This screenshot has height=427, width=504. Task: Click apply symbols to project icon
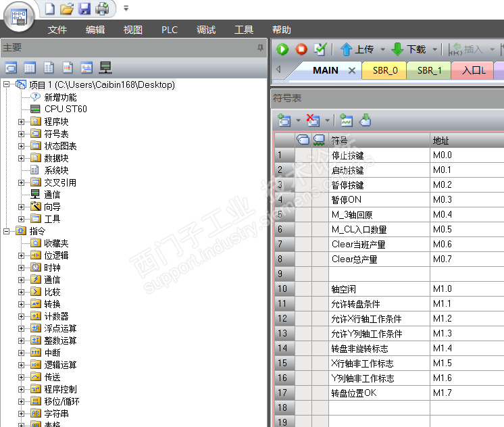click(x=365, y=120)
